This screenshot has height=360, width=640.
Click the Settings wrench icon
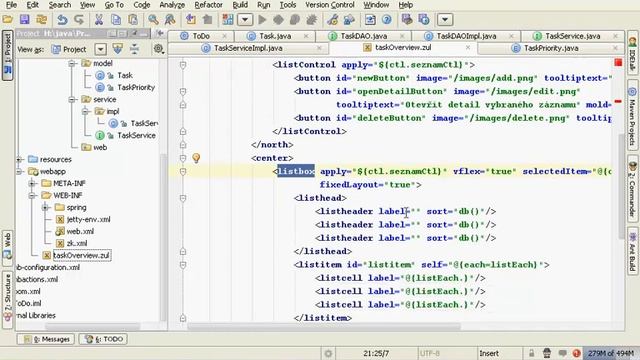(332, 19)
